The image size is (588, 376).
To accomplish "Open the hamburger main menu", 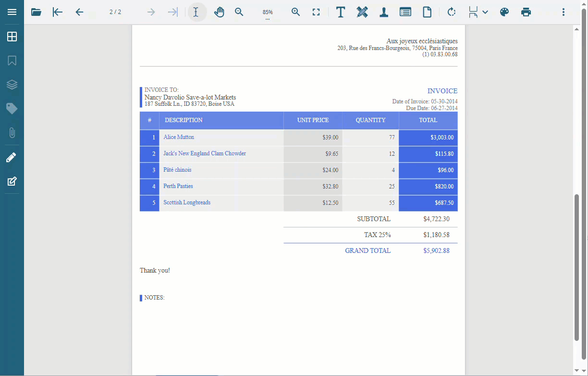I will 12,12.
